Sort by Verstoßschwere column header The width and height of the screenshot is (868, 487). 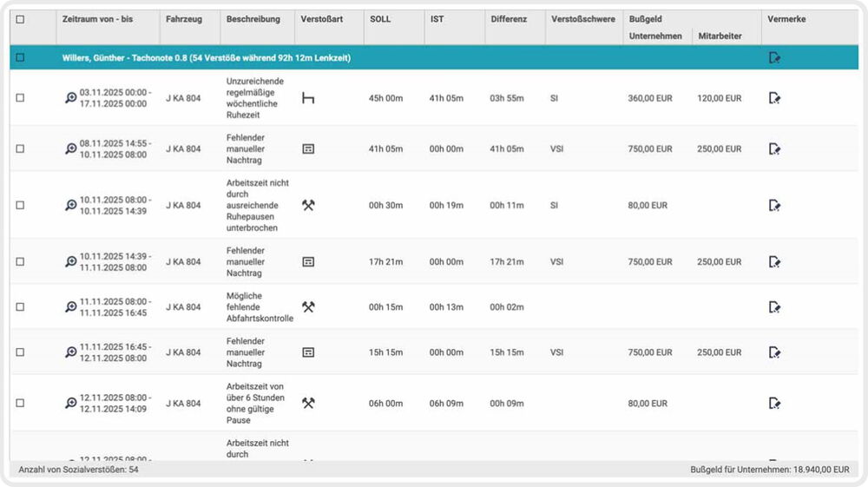pyautogui.click(x=582, y=19)
